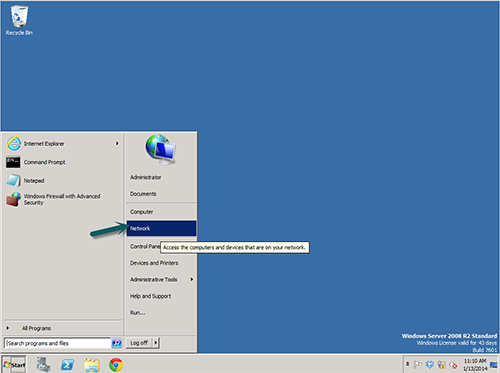Screen dimensions: 500x373
Task: Launch Internet Explorer from Start menu
Action: tap(62, 144)
